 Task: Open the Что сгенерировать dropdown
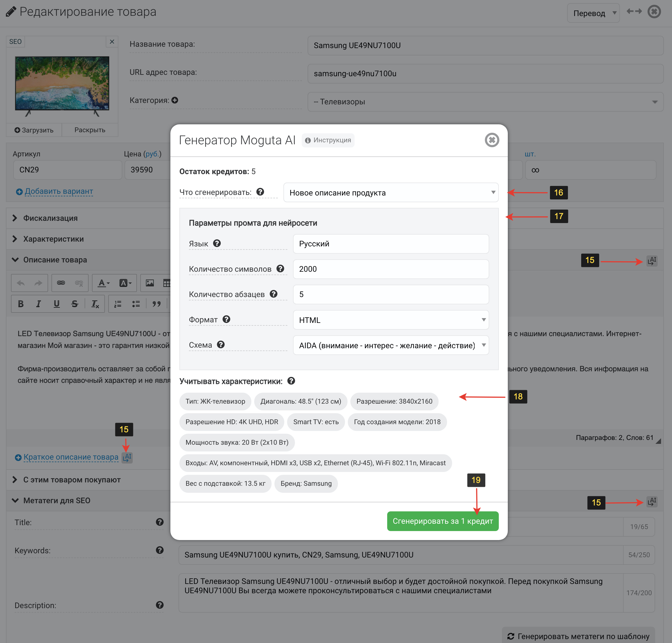[x=391, y=193]
